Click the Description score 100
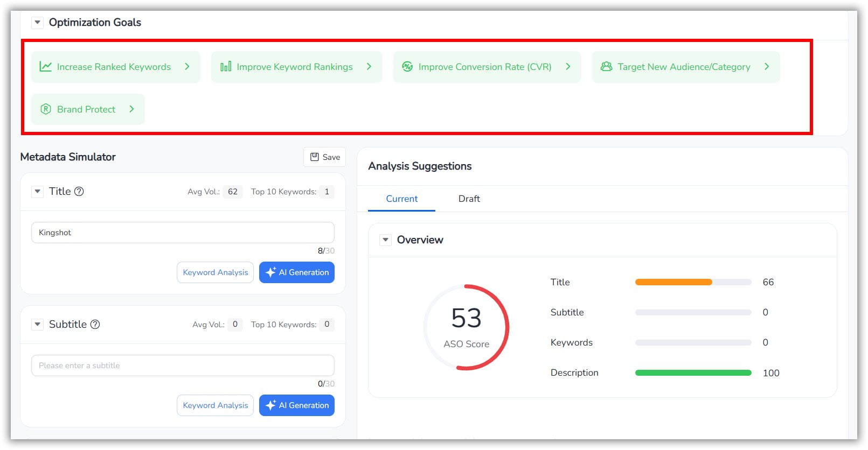 771,373
